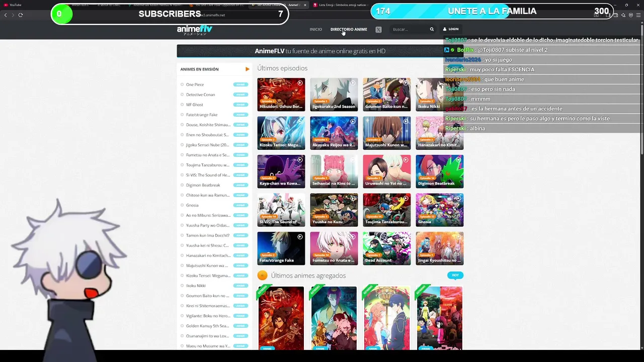Click the browser menu icon at top right
The height and width of the screenshot is (362, 644).
(x=639, y=15)
